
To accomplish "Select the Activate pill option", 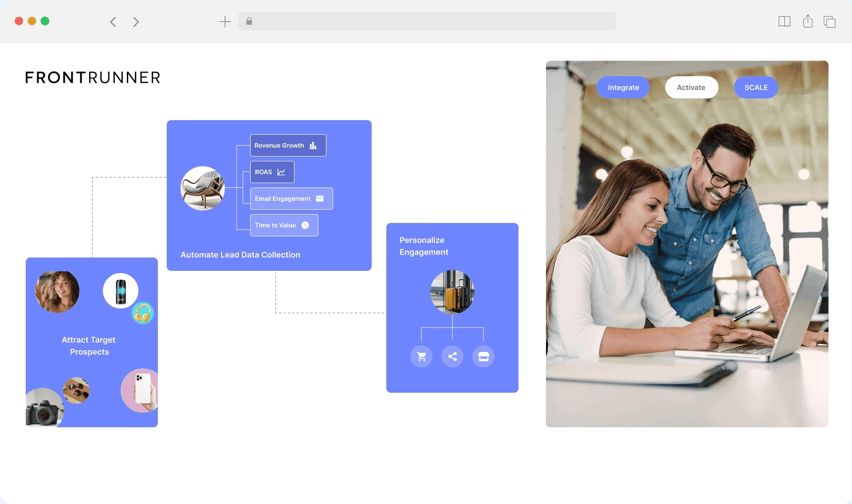I will point(691,87).
